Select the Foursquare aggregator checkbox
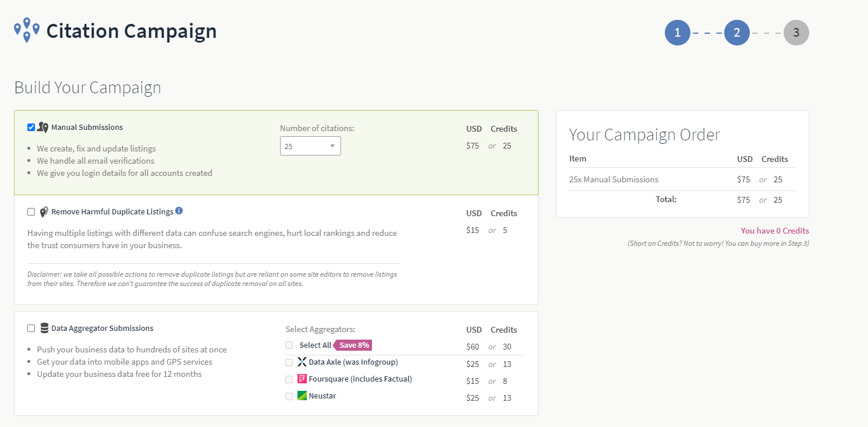The image size is (868, 427). (x=289, y=379)
